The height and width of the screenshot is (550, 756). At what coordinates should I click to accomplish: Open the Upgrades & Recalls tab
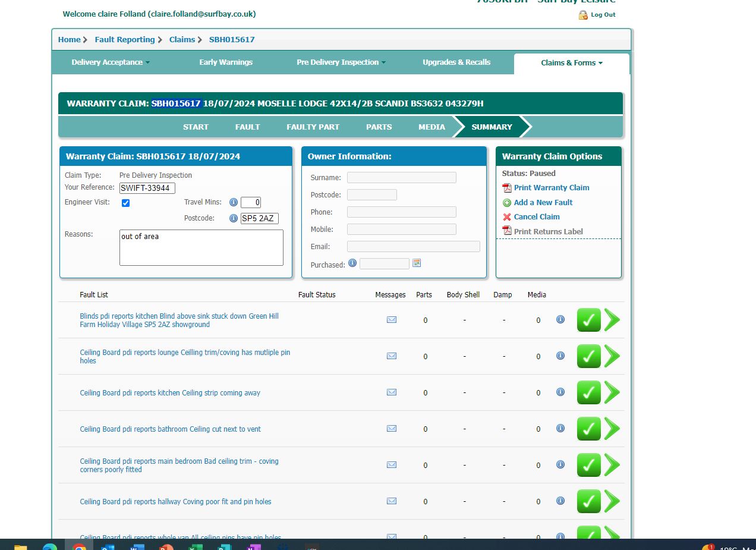456,62
